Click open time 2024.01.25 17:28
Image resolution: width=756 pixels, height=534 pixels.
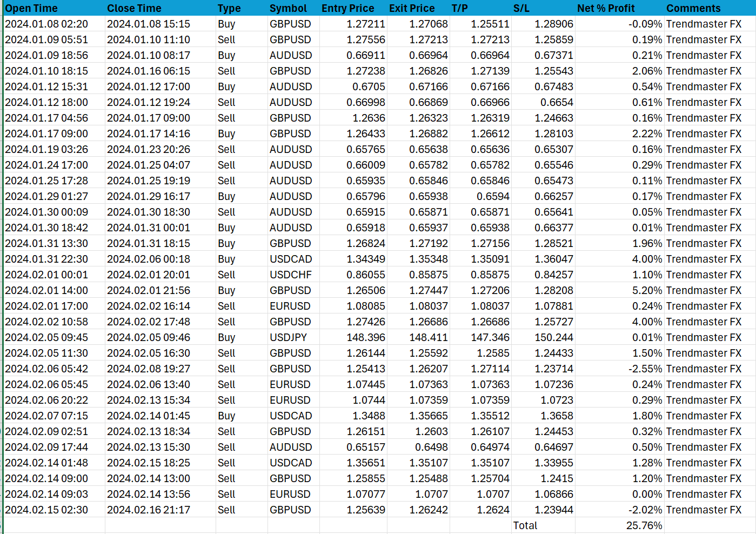click(54, 181)
